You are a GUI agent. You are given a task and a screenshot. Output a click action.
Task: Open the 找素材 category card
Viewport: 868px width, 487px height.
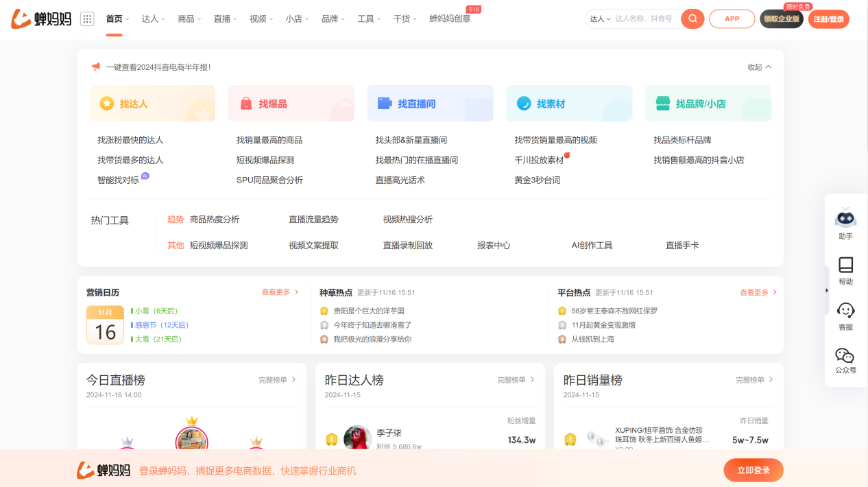pyautogui.click(x=569, y=104)
